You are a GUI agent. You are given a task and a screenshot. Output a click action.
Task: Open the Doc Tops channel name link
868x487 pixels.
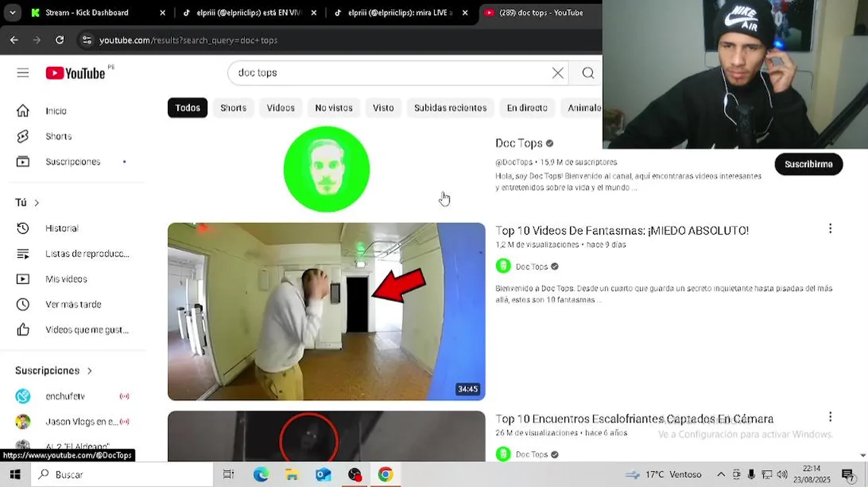519,143
